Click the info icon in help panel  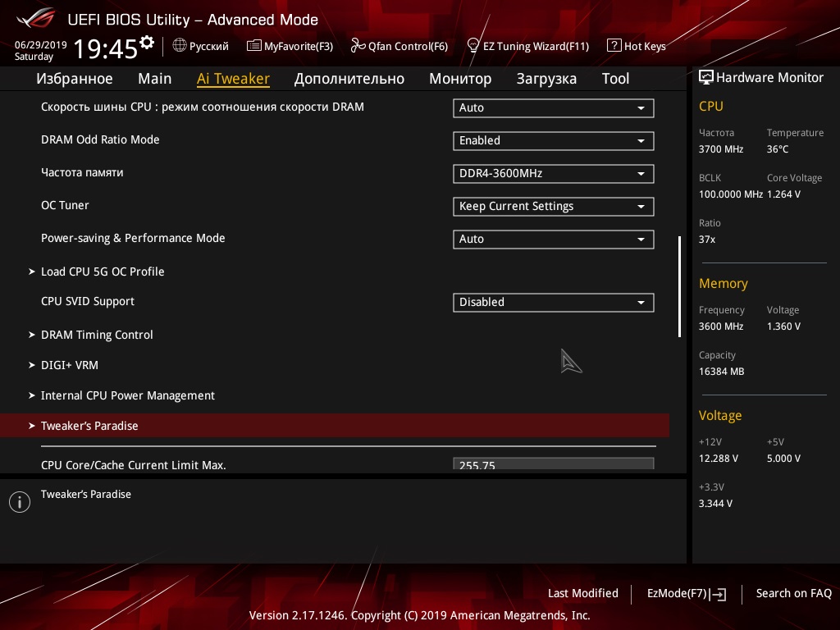[20, 502]
